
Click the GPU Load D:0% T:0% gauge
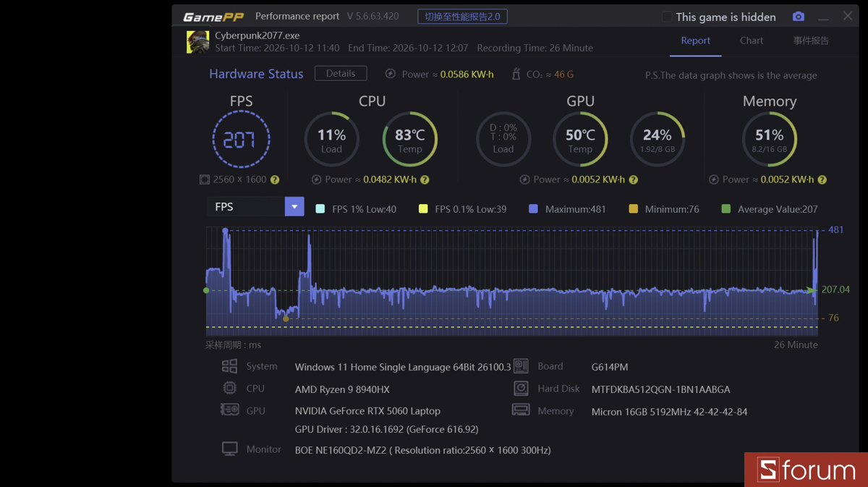503,140
